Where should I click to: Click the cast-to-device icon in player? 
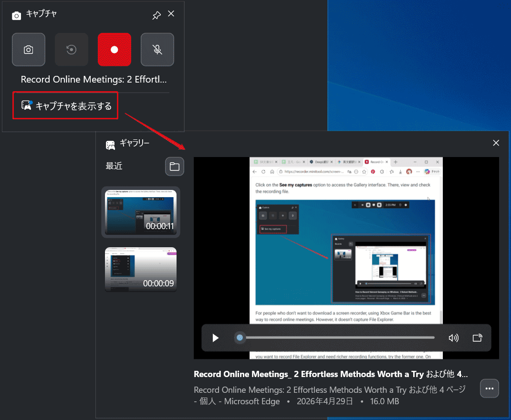pyautogui.click(x=478, y=338)
